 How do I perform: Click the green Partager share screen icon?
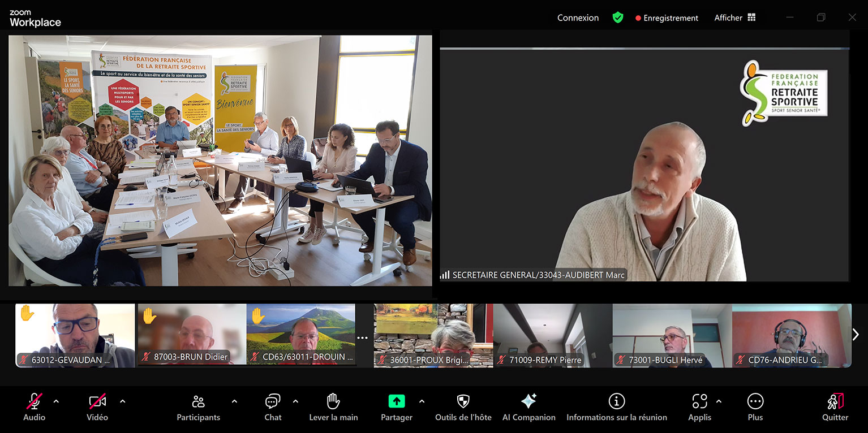click(x=397, y=401)
